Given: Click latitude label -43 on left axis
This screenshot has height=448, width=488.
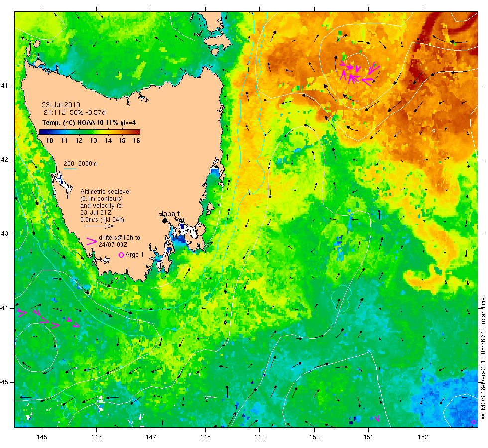Looking at the screenshot, I should 4,234.
